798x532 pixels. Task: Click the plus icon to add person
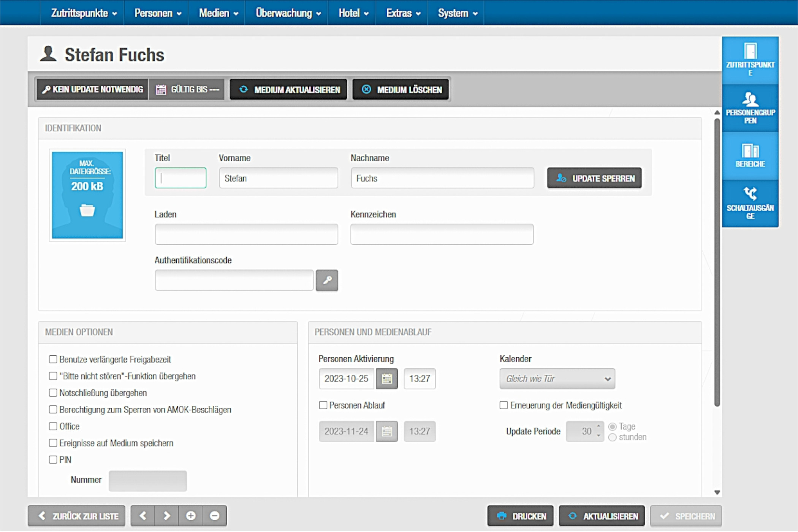191,516
